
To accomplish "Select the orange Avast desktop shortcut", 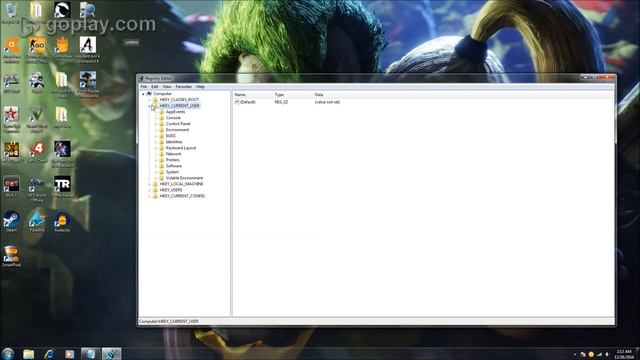I will pos(11,49).
